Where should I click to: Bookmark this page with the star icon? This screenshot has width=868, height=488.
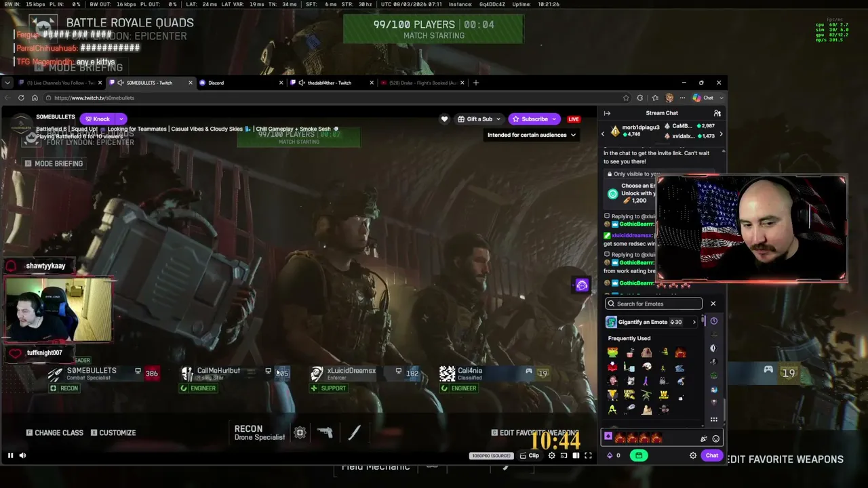pos(626,98)
